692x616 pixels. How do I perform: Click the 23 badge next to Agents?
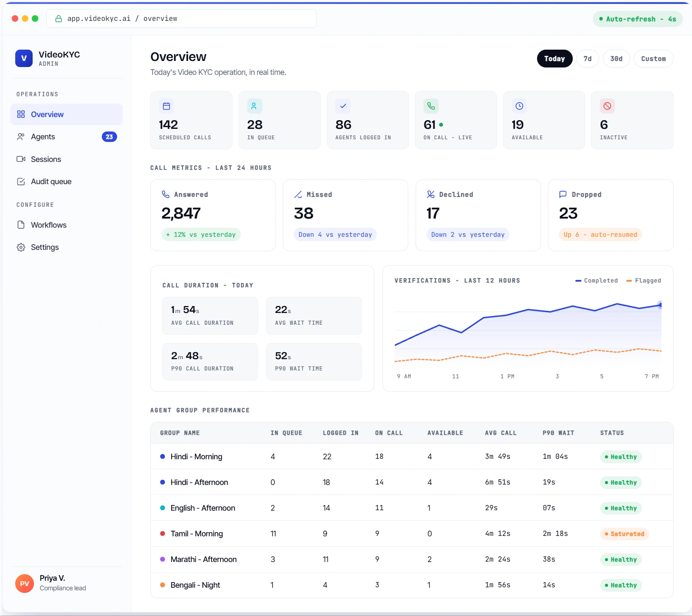(x=109, y=137)
